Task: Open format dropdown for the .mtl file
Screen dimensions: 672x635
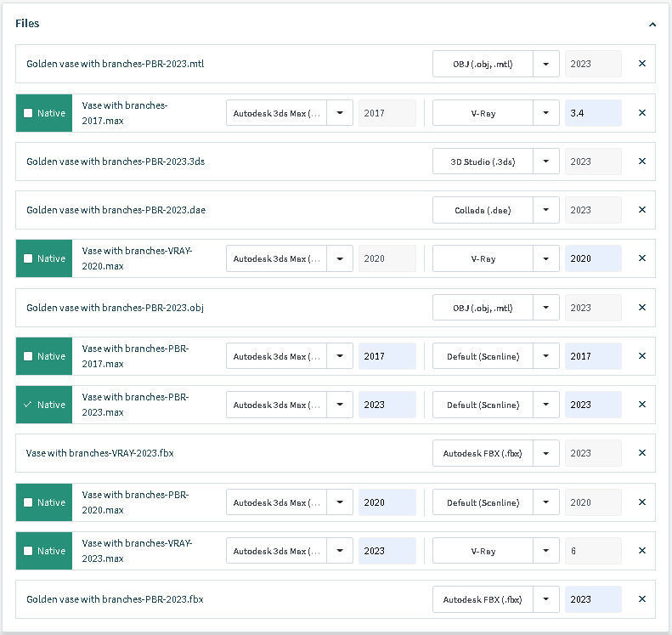Action: pyautogui.click(x=546, y=64)
